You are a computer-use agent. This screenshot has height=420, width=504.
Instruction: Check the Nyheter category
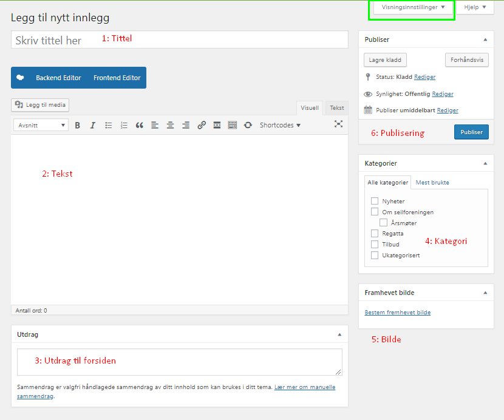point(375,201)
